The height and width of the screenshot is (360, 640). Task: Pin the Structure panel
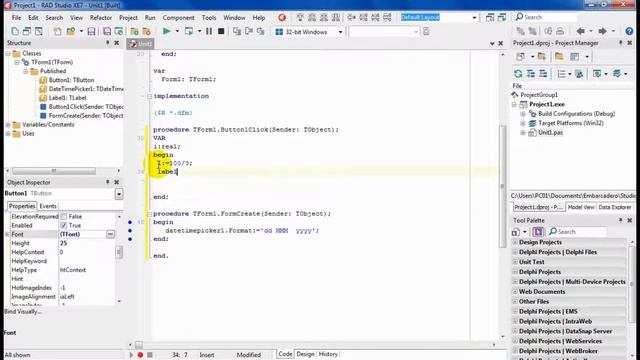point(108,43)
